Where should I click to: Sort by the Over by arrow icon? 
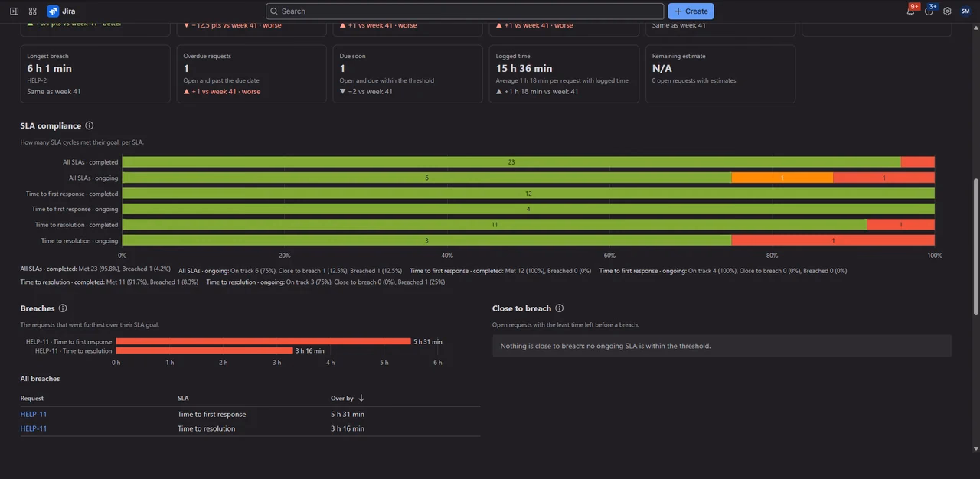[361, 398]
